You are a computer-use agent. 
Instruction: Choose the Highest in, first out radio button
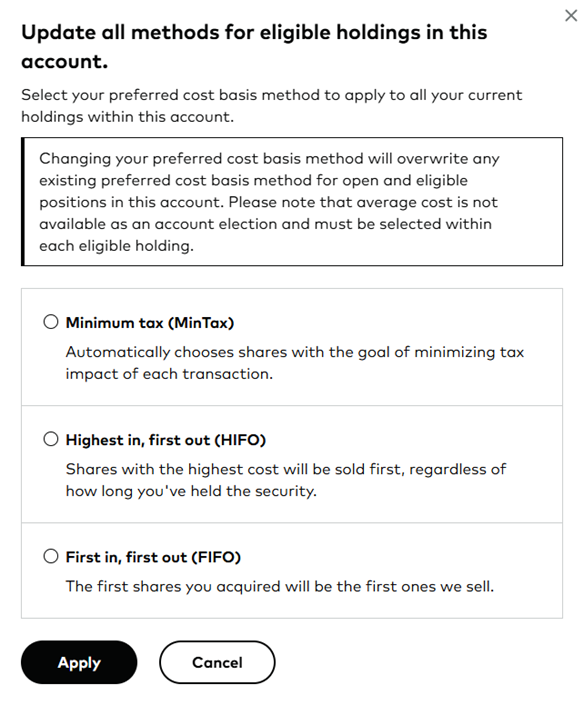pyautogui.click(x=51, y=439)
